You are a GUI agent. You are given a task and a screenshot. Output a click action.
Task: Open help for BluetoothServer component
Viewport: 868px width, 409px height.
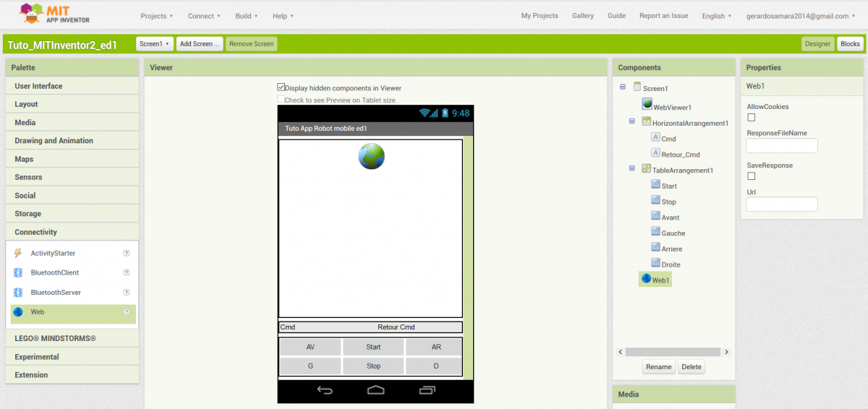tap(127, 293)
